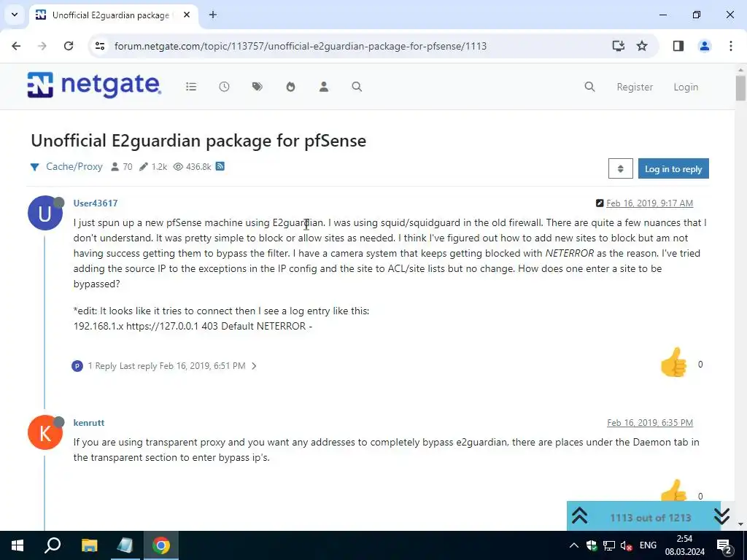
Task: Open the Netgate logo home link
Action: tap(94, 85)
